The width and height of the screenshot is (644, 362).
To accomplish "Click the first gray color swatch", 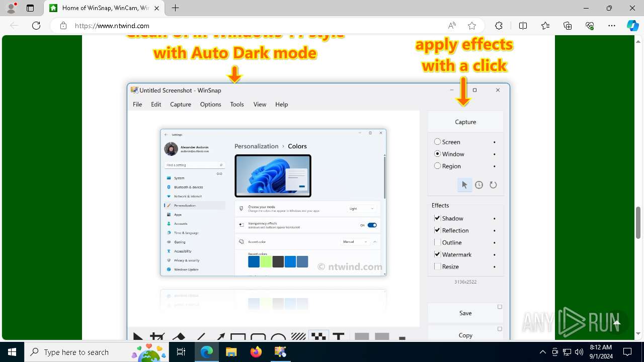I will [x=362, y=336].
